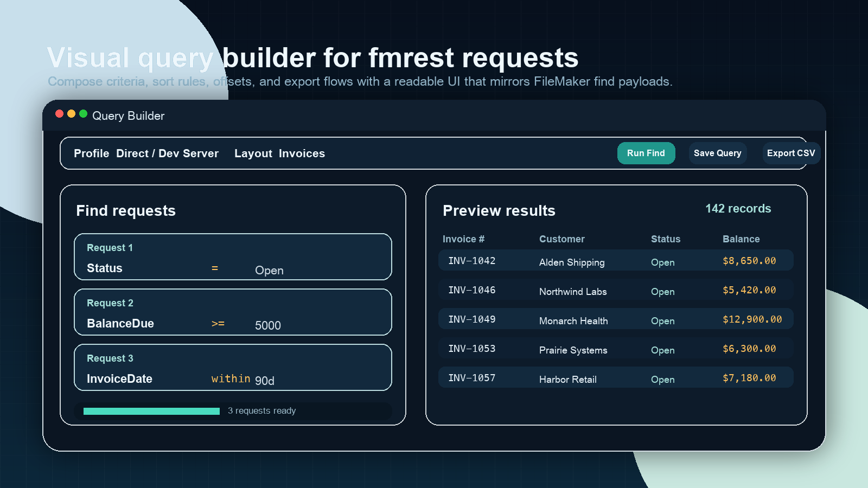Click customer Alden Shipping

572,262
